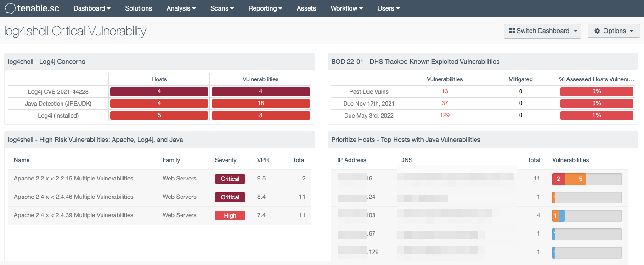The image size is (644, 265).
Task: Click Vulnerabilities column header in Log4j Concerns
Action: pos(261,79)
